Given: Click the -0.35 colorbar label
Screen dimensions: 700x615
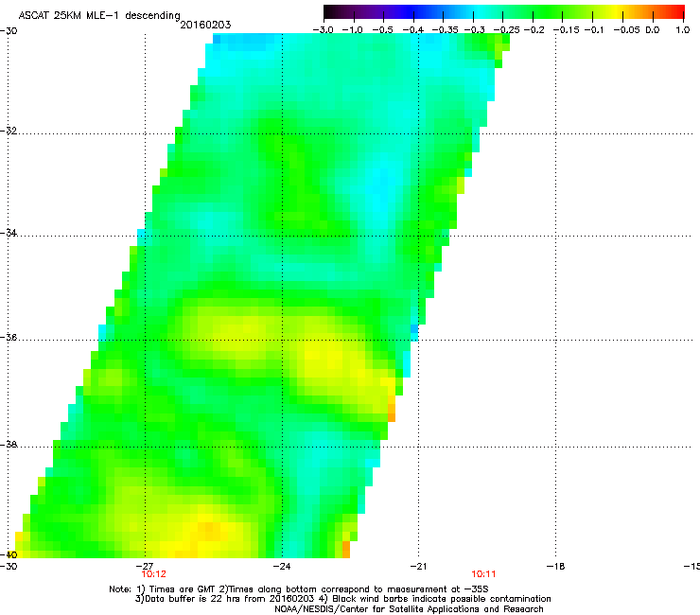Looking at the screenshot, I should click(446, 30).
